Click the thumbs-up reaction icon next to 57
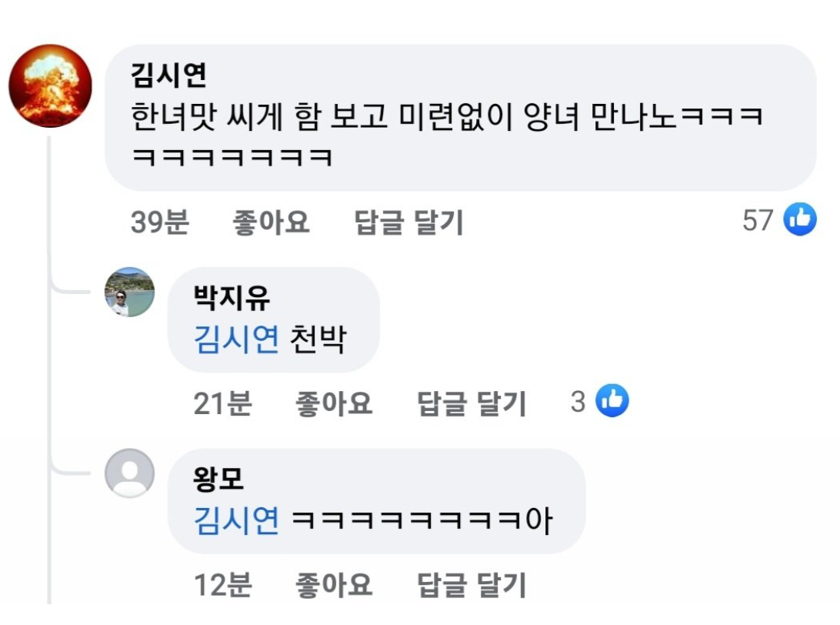The width and height of the screenshot is (840, 625). coord(799,220)
